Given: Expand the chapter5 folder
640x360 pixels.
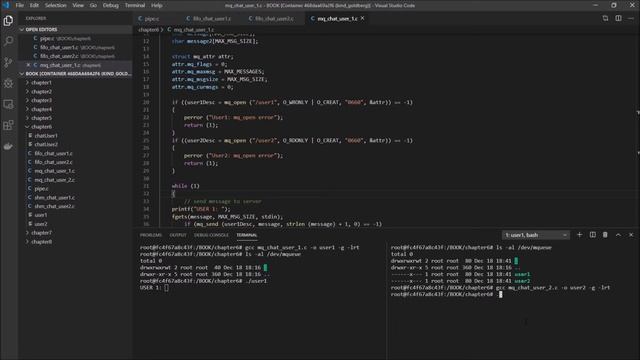Looking at the screenshot, I should coord(41,118).
